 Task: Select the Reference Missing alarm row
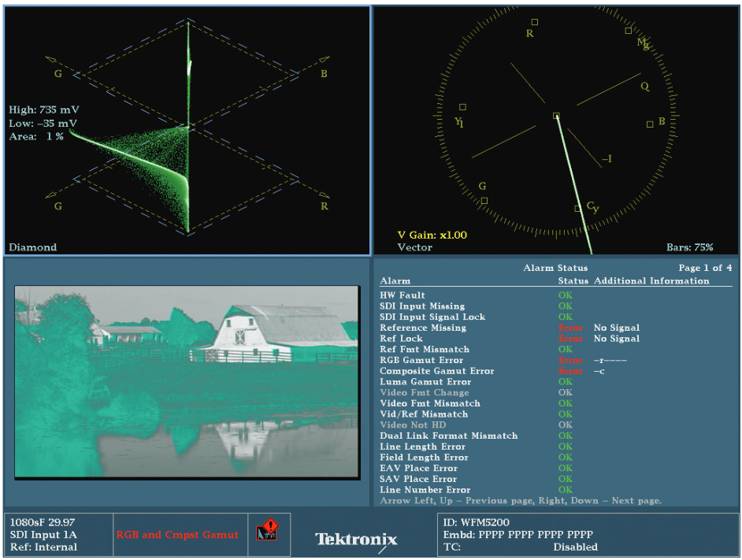tap(555, 328)
